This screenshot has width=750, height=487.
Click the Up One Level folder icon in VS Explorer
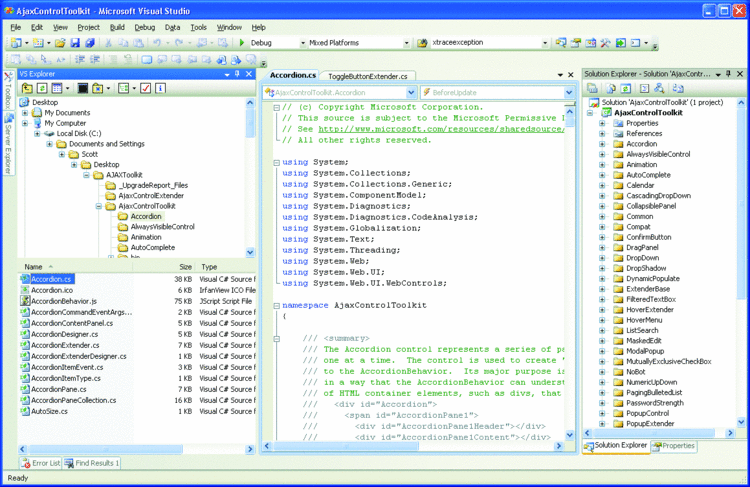point(27,88)
